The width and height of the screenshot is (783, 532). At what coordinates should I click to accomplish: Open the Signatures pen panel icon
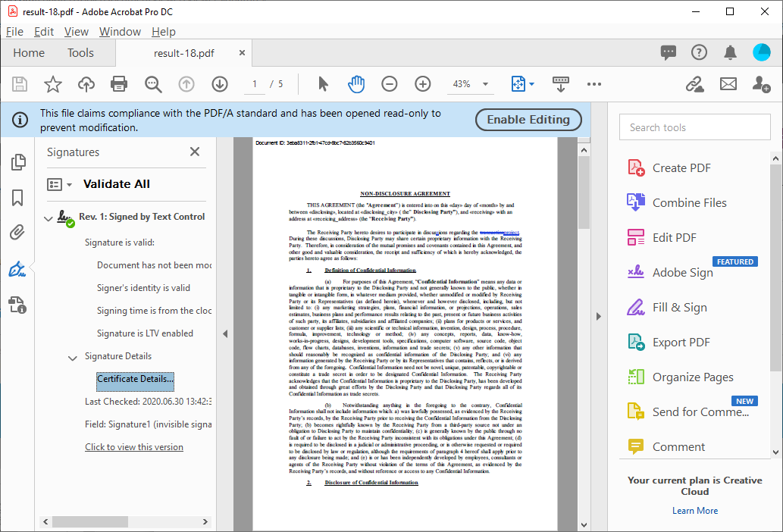tap(17, 269)
